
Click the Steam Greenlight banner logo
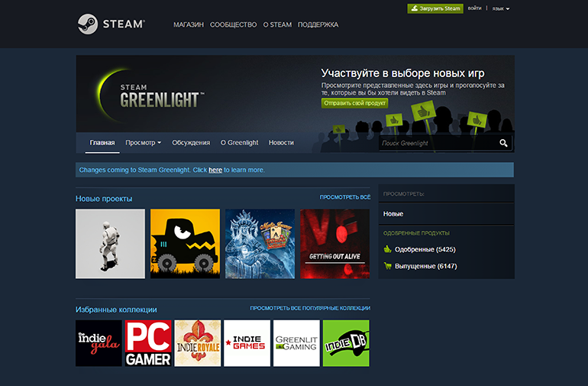150,96
